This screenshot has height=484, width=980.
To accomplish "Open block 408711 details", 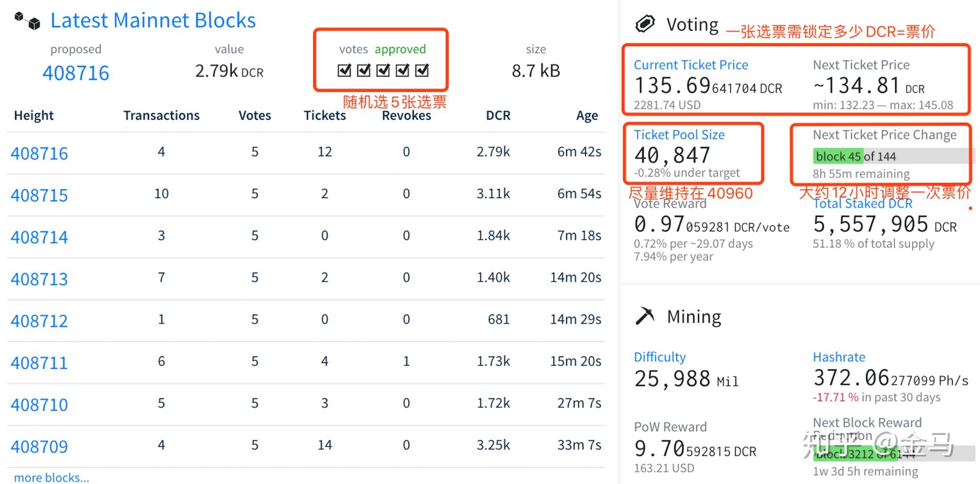I will [39, 362].
